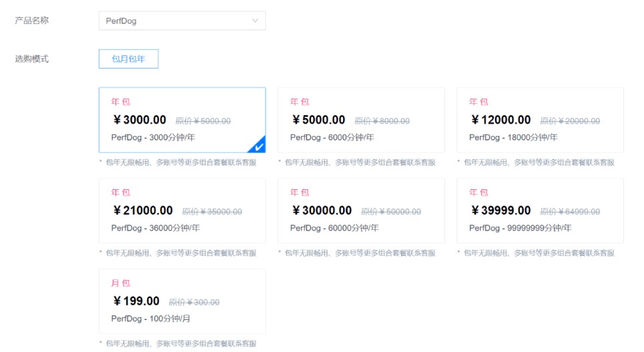644x352 pixels.
Task: Choose the ¥5000.00 6000分钟/年 package
Action: (x=361, y=120)
